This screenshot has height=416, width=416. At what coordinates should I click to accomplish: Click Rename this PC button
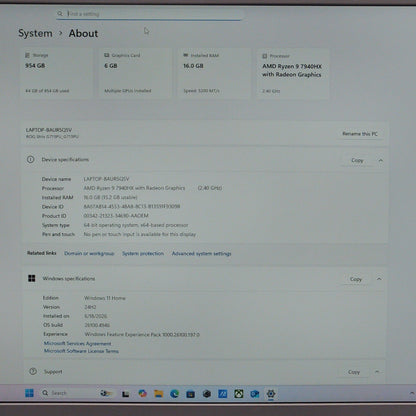(x=360, y=134)
